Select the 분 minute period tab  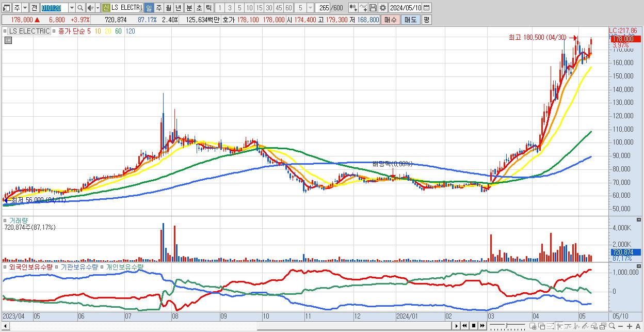(189, 8)
